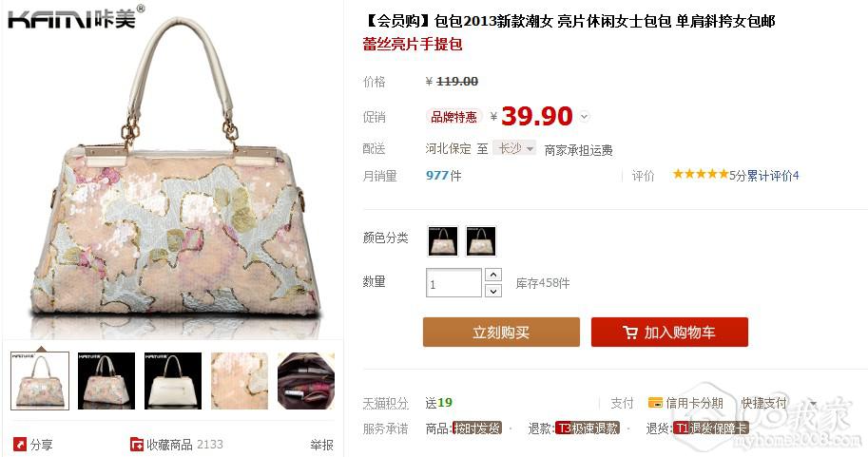This screenshot has width=868, height=457.
Task: Select the first color option swatch
Action: [443, 240]
